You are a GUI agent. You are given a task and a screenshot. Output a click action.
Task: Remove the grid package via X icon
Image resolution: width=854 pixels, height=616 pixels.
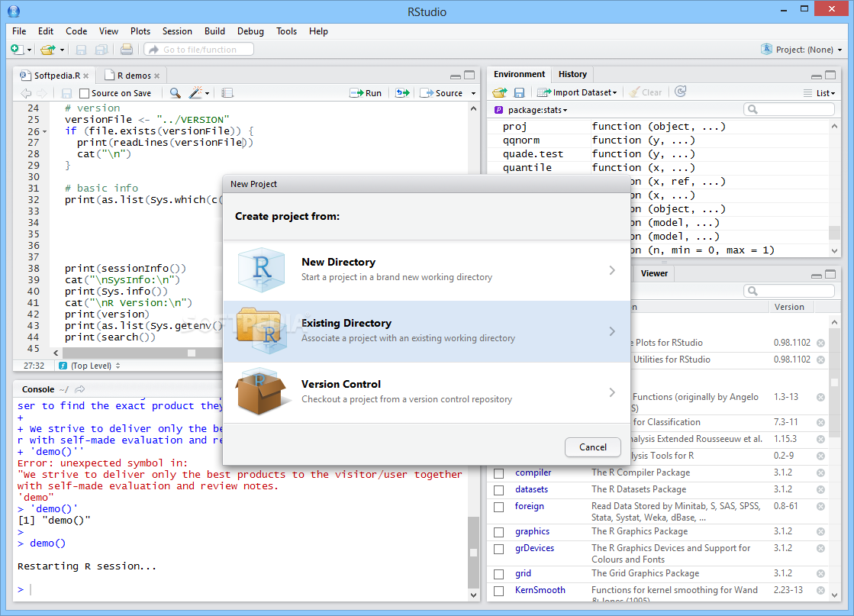click(820, 573)
